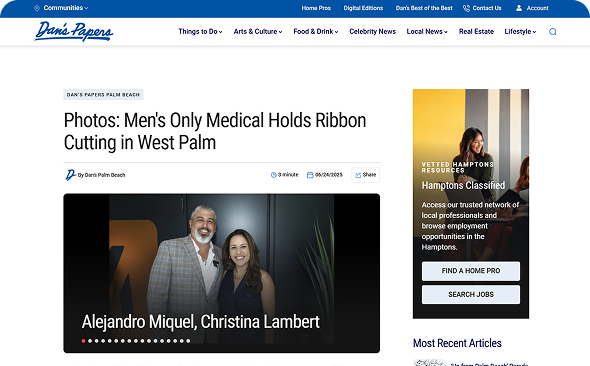Viewport: 590px width, 366px height.
Task: Click the Share button label
Action: (369, 175)
